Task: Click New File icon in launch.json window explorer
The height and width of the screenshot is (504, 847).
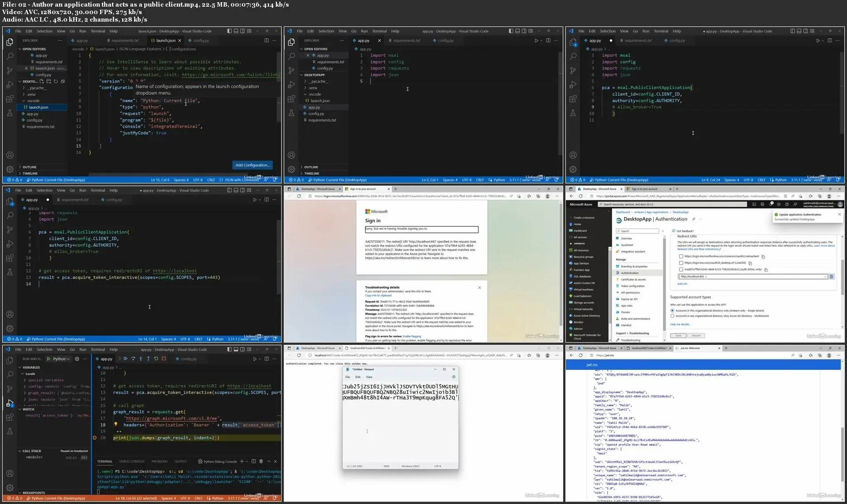Action: [42, 82]
